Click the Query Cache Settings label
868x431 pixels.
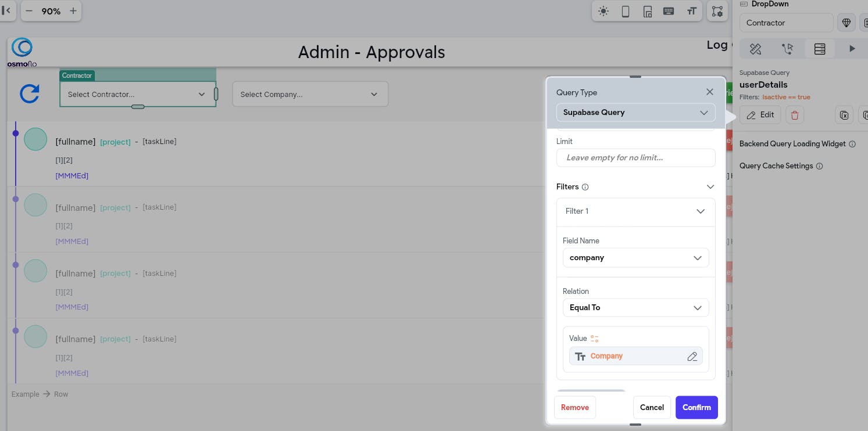[776, 166]
